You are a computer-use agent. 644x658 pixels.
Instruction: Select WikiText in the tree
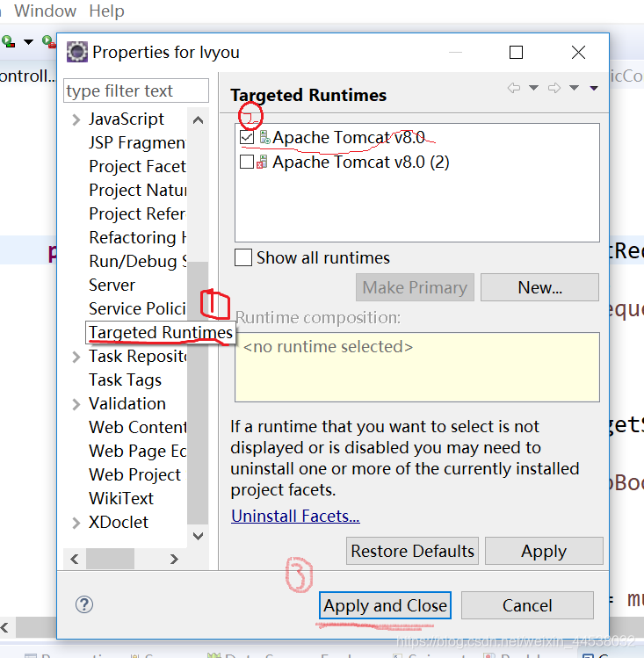click(121, 498)
